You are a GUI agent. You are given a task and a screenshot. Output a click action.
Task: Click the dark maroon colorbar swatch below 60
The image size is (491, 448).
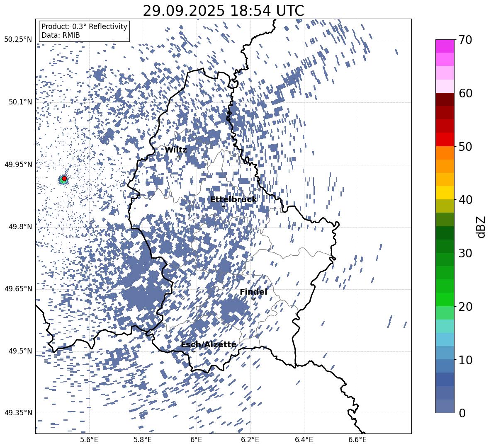(x=445, y=99)
